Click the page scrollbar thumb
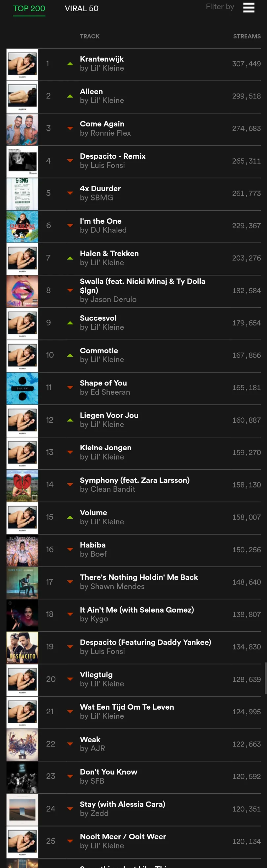 click(266, 678)
